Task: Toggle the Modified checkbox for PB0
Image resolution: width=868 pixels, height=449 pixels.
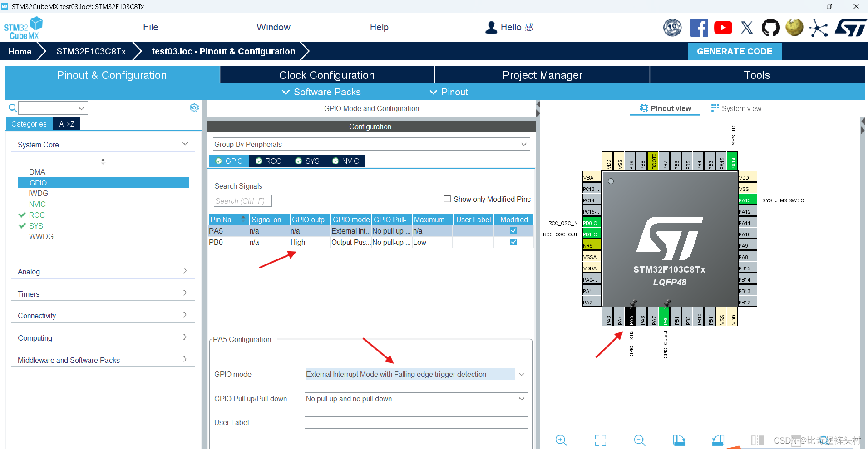Action: click(513, 242)
